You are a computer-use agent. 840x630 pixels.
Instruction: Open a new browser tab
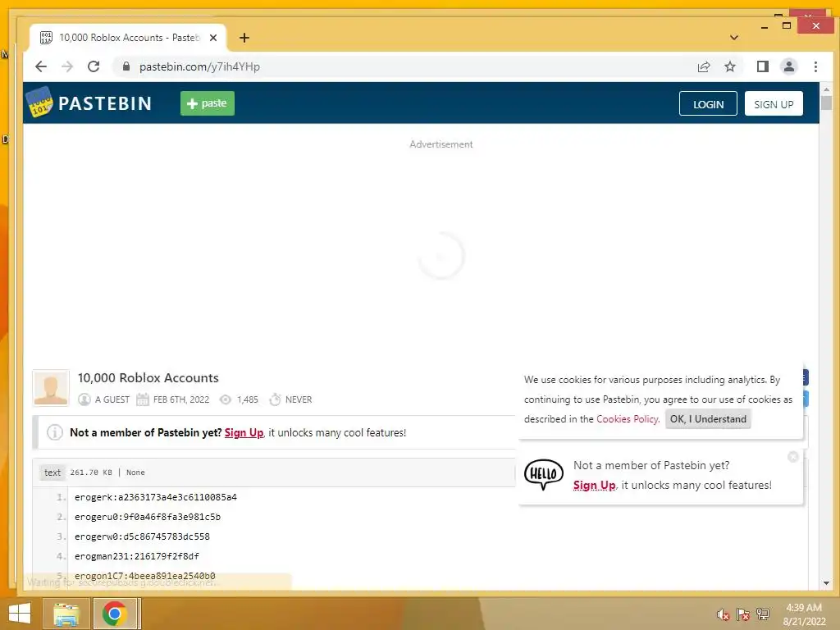pos(244,38)
